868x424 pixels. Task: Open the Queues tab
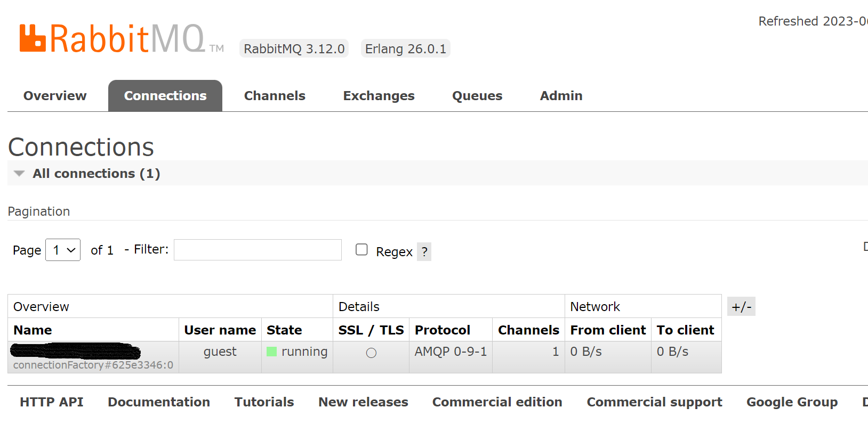coord(477,96)
